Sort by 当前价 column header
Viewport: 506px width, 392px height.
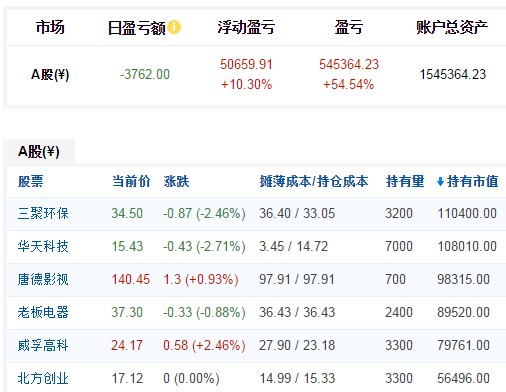pos(131,182)
